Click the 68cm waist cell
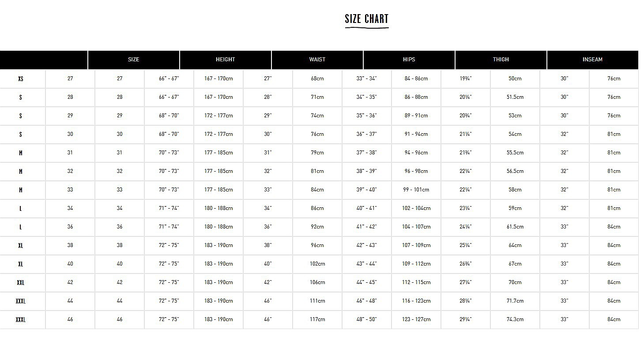644x337 pixels. (x=317, y=79)
